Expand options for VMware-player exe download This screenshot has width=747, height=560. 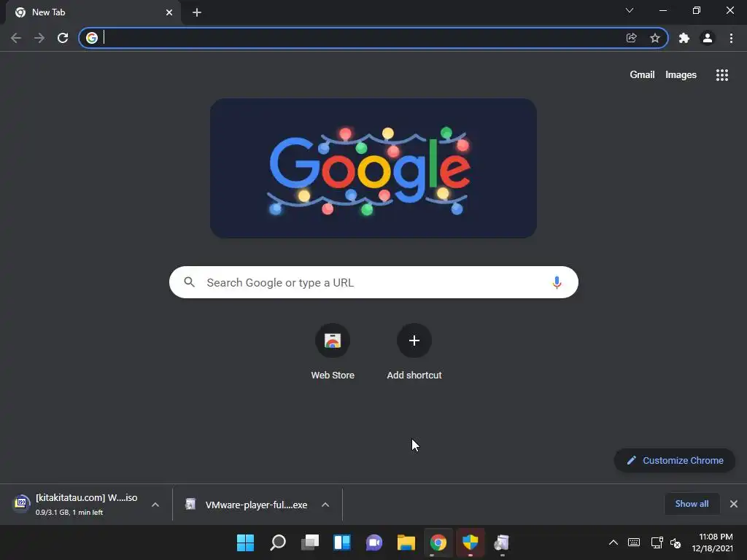point(325,505)
